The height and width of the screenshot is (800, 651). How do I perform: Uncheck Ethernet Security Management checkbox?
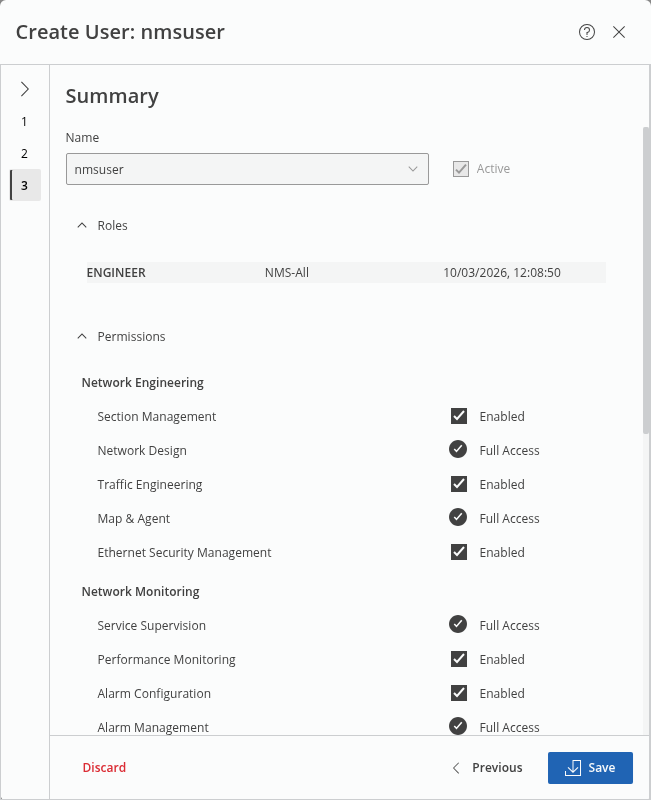pyautogui.click(x=459, y=552)
